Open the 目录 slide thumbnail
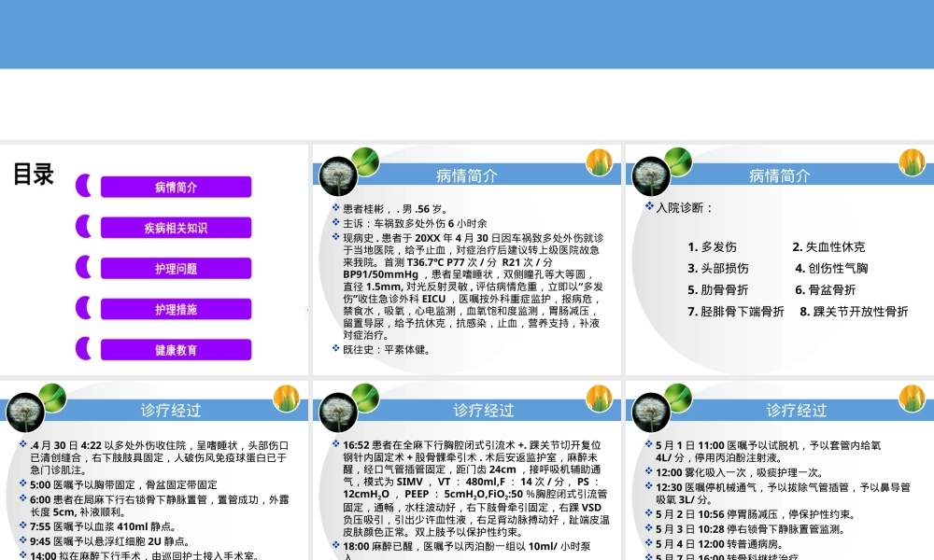934x560 pixels. 154,260
